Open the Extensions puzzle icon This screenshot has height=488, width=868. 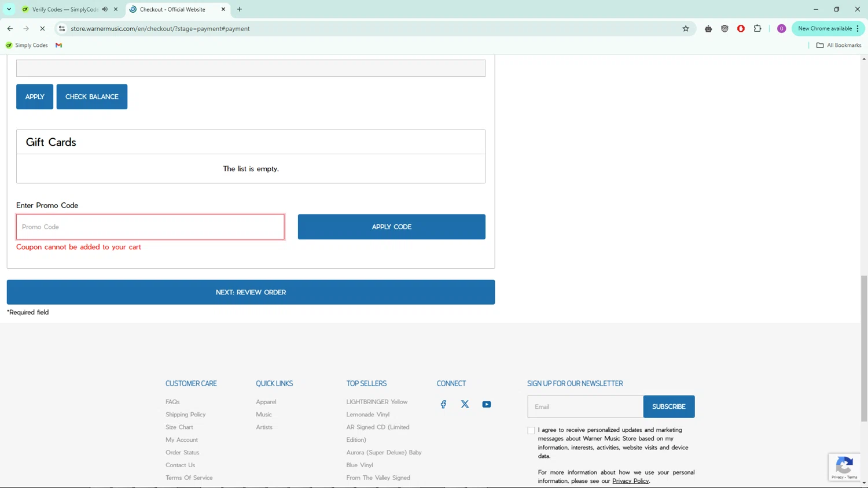[x=757, y=28]
